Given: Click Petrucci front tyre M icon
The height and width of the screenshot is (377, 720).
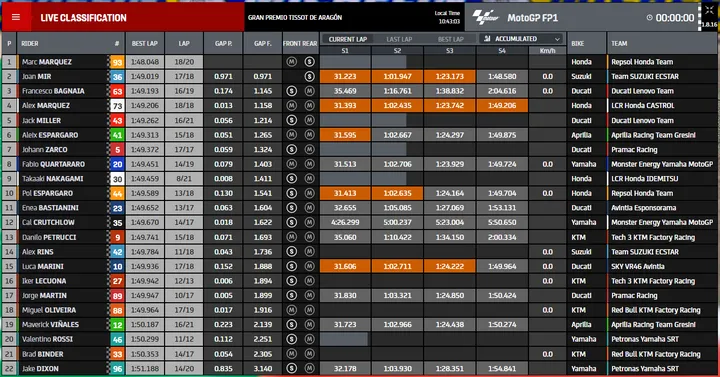Looking at the screenshot, I should (x=291, y=237).
